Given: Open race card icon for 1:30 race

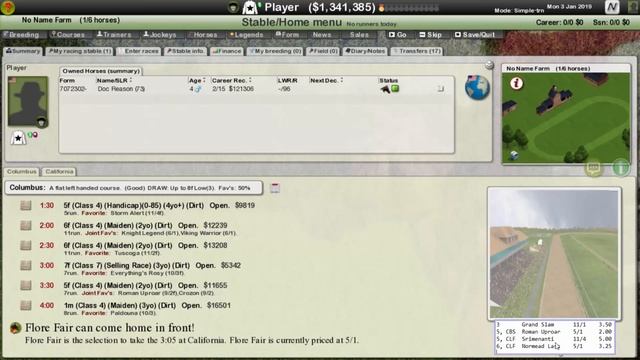Looking at the screenshot, I should click(x=26, y=205).
